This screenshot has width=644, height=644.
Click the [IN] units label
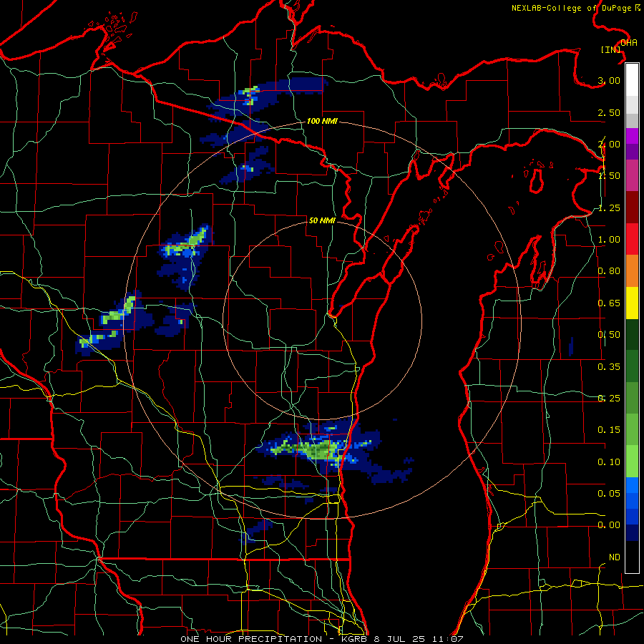(611, 49)
